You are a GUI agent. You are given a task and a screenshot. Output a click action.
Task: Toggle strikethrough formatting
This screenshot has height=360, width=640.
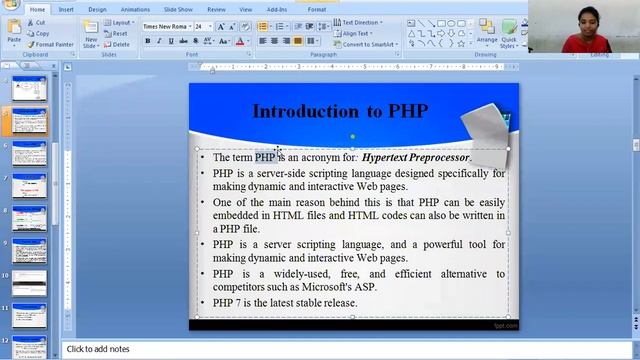coord(183,41)
